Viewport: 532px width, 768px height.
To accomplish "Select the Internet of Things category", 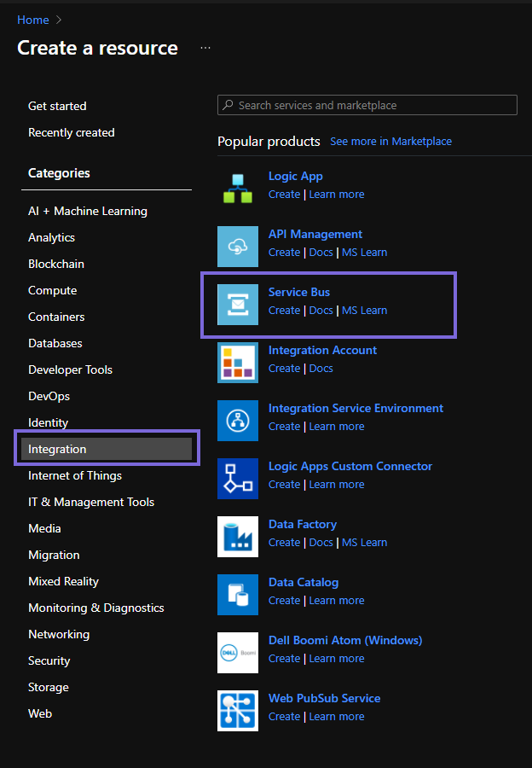I will tap(75, 475).
